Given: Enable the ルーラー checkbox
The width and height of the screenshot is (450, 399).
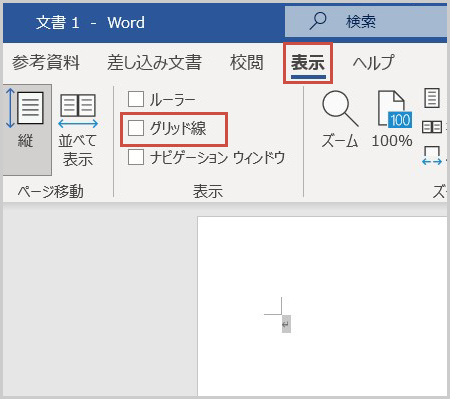Looking at the screenshot, I should click(x=136, y=99).
